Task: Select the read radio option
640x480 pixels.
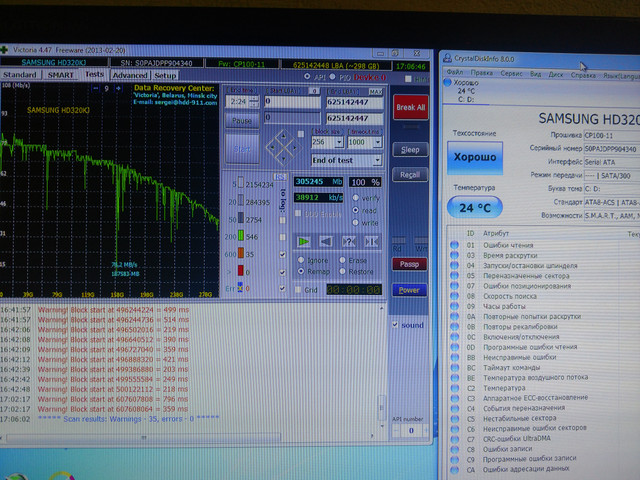Action: click(x=356, y=210)
